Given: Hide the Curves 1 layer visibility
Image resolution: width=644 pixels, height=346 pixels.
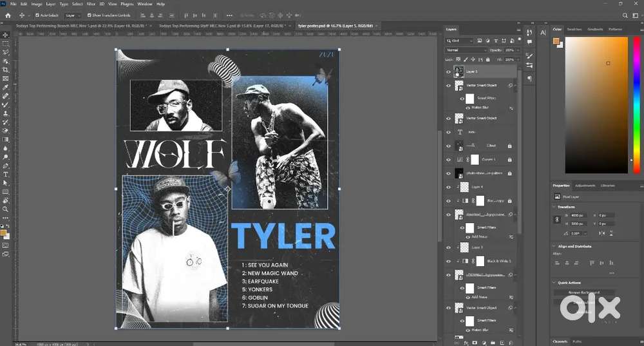Looking at the screenshot, I should (449, 159).
